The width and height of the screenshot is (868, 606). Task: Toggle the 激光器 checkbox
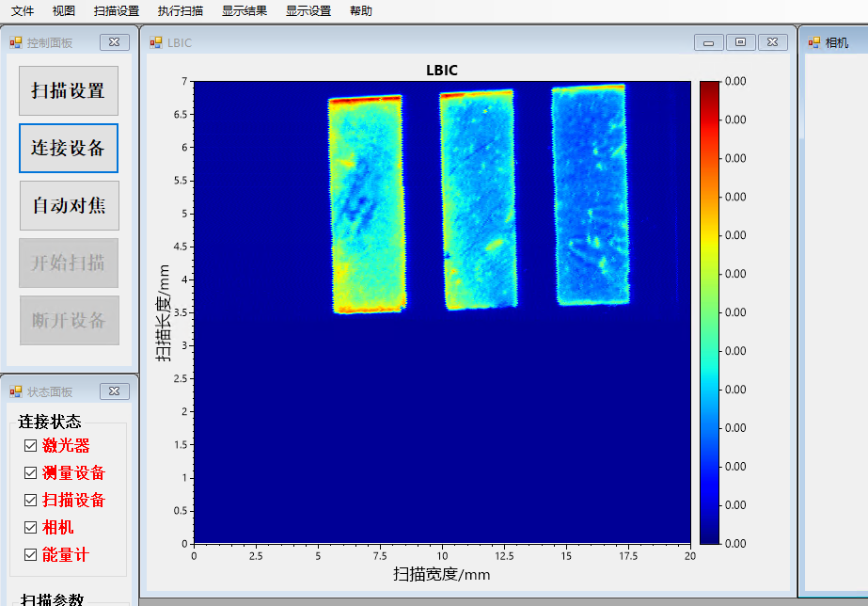(30, 445)
